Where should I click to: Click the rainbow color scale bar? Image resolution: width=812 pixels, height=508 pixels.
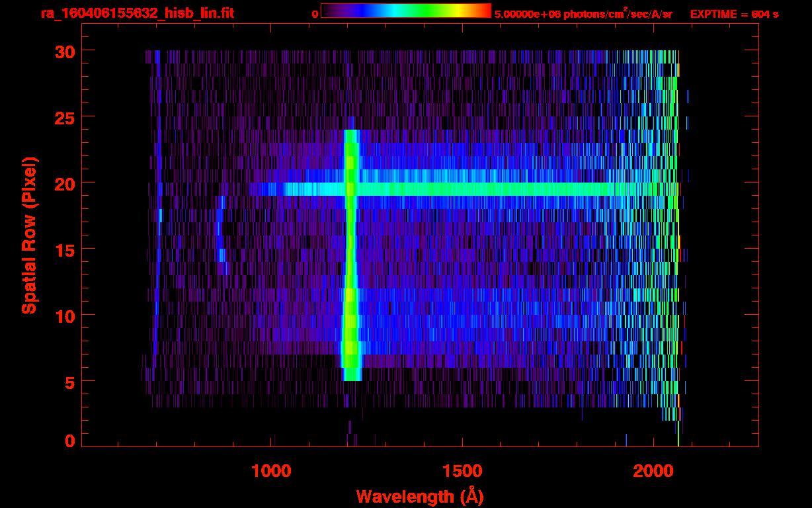(405, 11)
